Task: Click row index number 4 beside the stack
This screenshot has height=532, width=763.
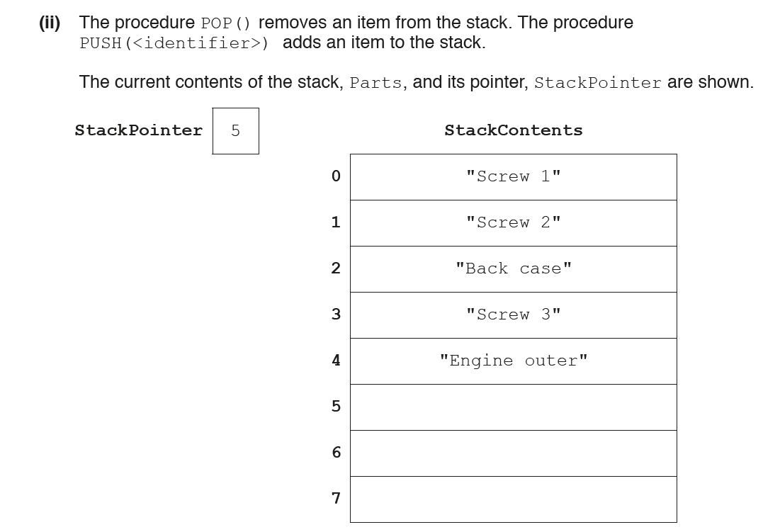Action: [336, 360]
